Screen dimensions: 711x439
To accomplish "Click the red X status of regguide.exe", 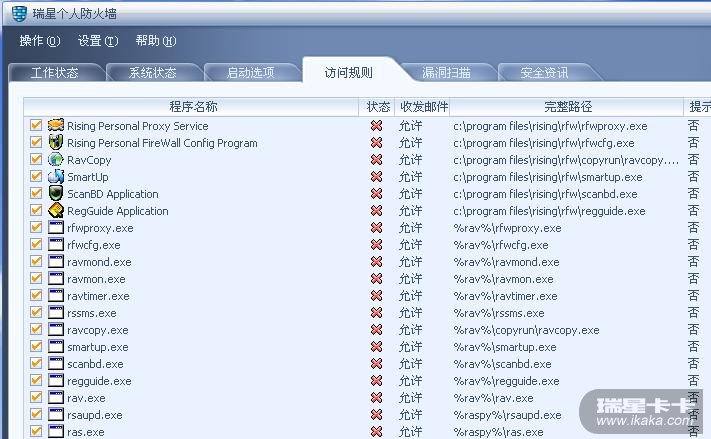I will [376, 381].
